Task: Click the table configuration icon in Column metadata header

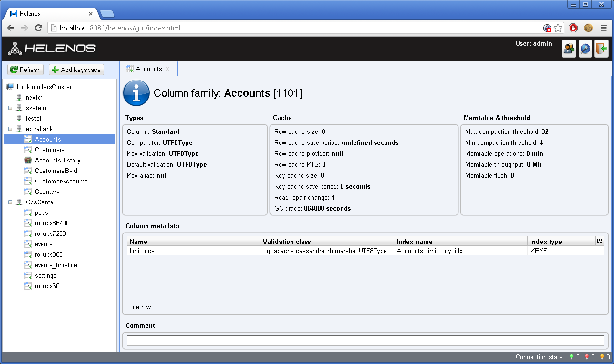Action: [599, 241]
